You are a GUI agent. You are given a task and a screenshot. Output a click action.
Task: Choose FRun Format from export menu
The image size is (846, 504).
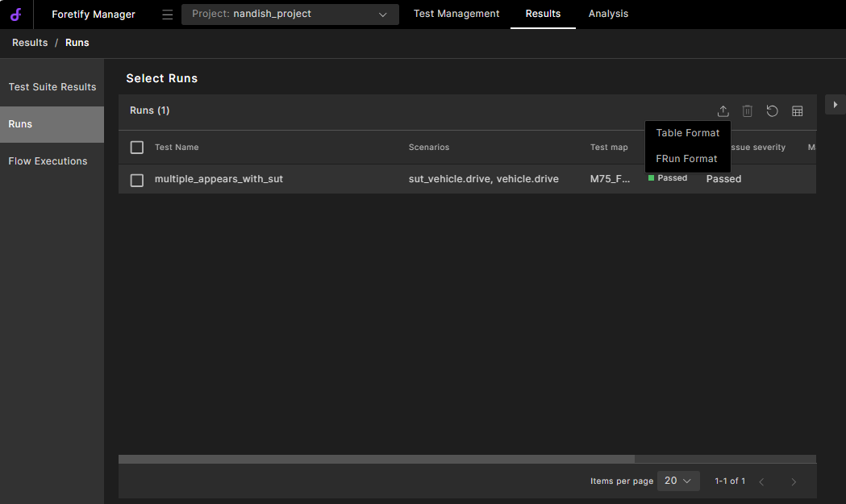[x=686, y=159]
